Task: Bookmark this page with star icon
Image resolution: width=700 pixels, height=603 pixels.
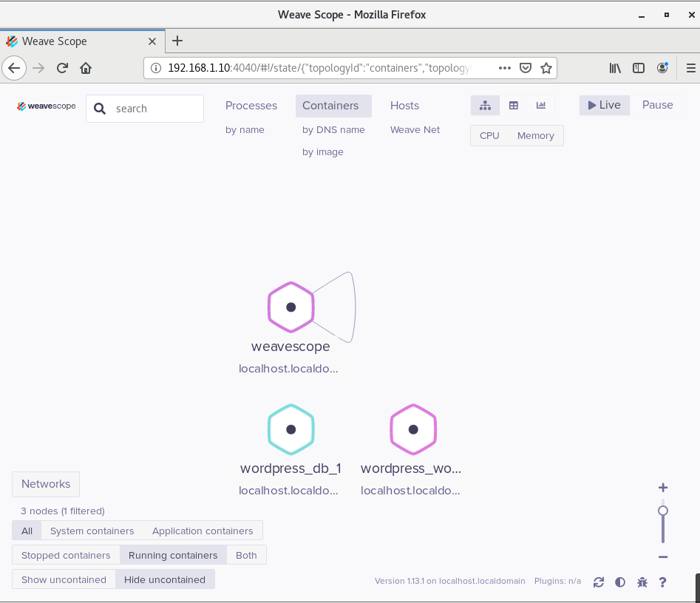Action: tap(546, 68)
